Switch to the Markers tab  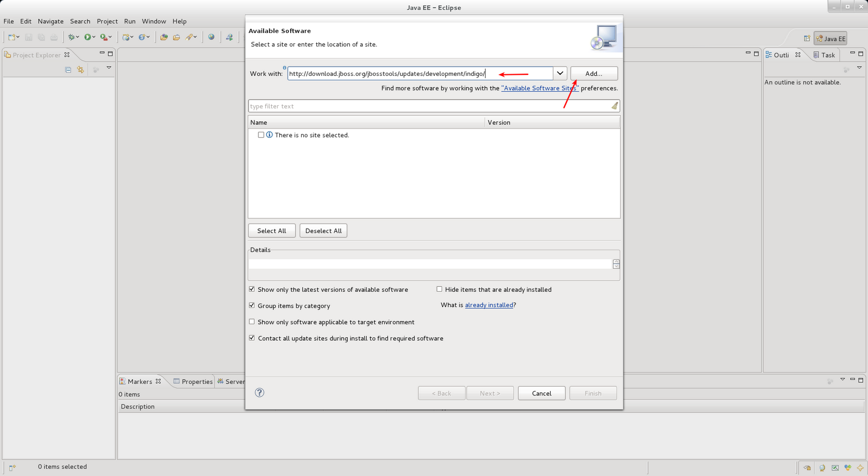(140, 382)
